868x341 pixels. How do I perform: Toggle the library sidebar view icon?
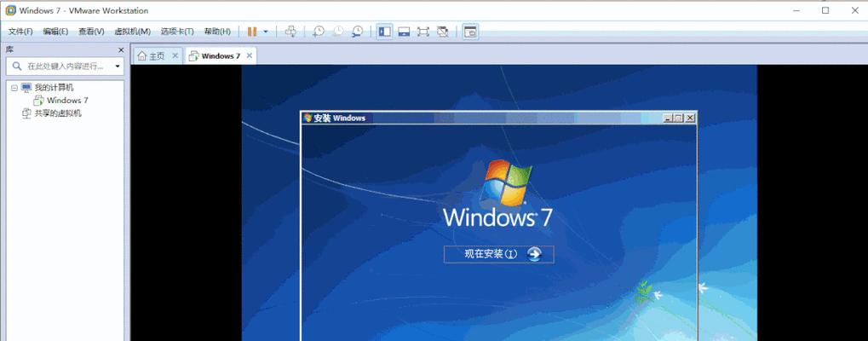click(384, 32)
